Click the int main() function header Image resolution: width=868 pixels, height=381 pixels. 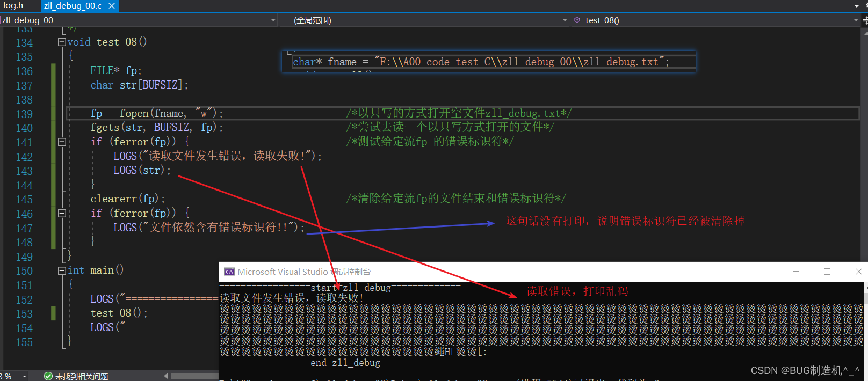tap(96, 270)
